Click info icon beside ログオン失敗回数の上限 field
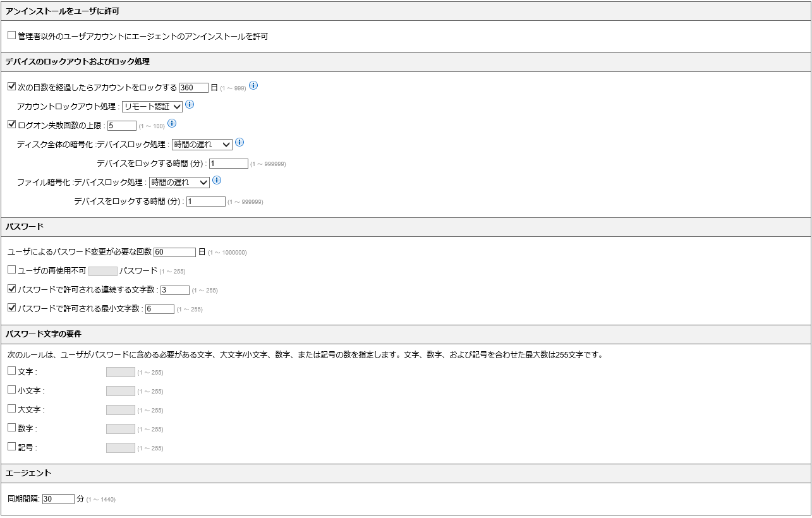 coord(172,124)
